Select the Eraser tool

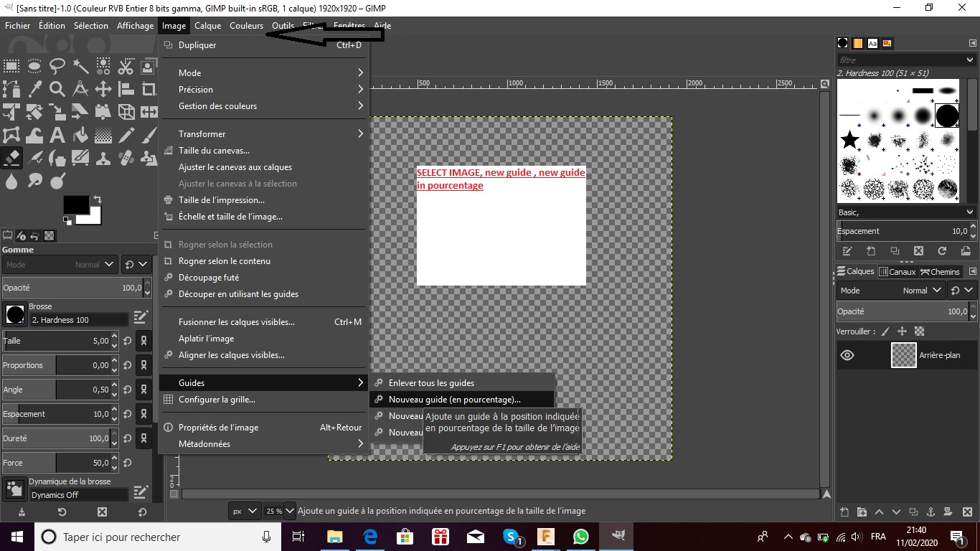[11, 158]
